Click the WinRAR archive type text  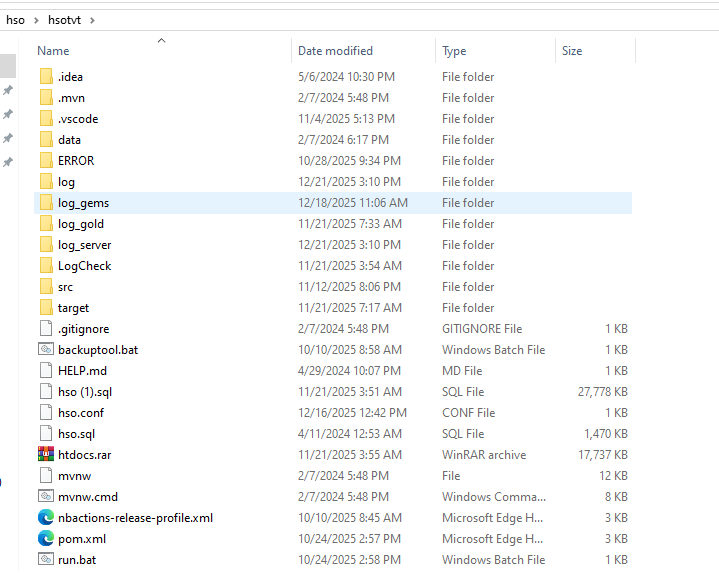(x=484, y=455)
